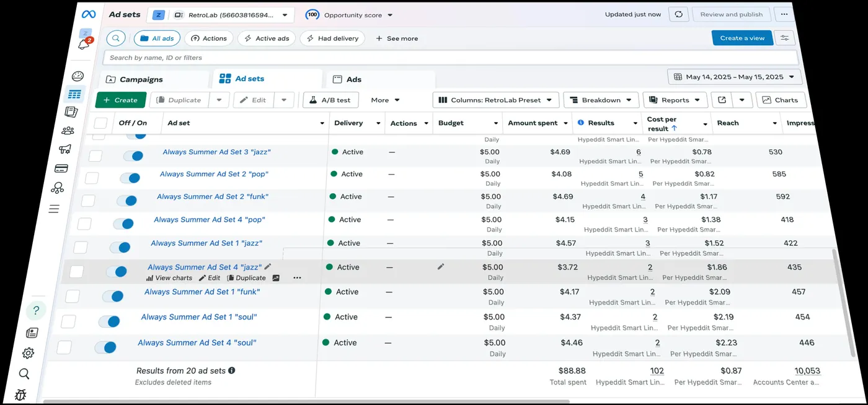Toggle off Always Summer Ad Set 2 "funk"
The height and width of the screenshot is (405, 868).
(126, 201)
